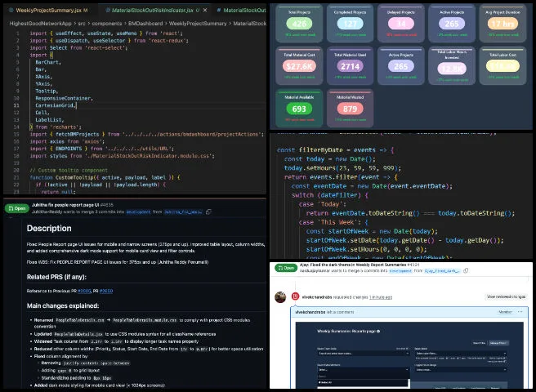Click the React file icon on WeeklyProjectSummary.jsx tab
The width and height of the screenshot is (536, 392).
click(11, 11)
